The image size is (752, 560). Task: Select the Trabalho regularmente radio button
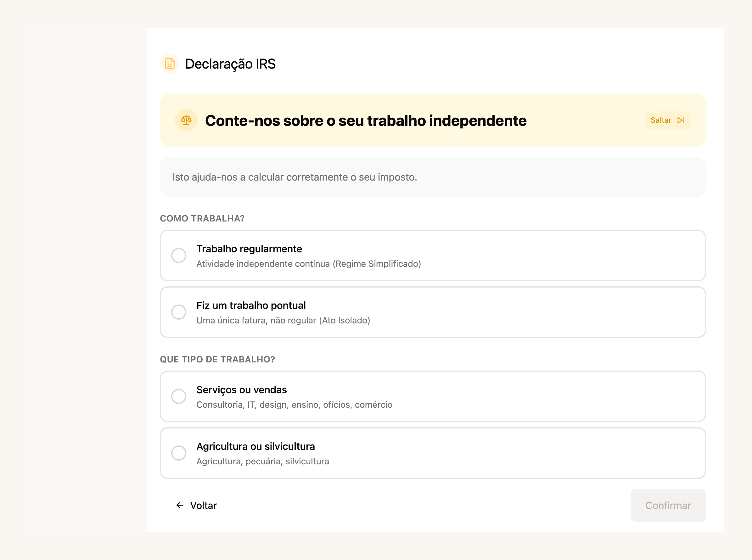pyautogui.click(x=179, y=255)
